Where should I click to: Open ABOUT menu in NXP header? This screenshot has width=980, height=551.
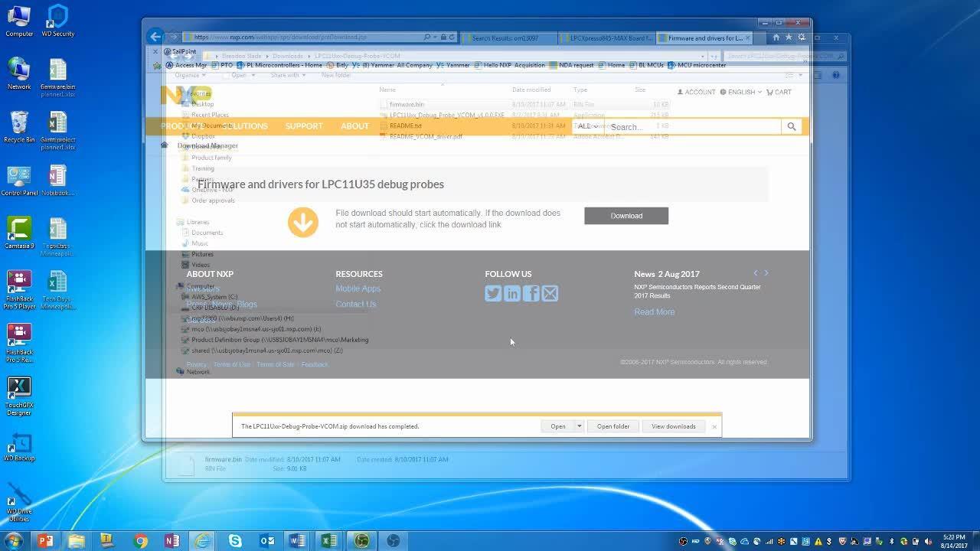click(x=354, y=126)
